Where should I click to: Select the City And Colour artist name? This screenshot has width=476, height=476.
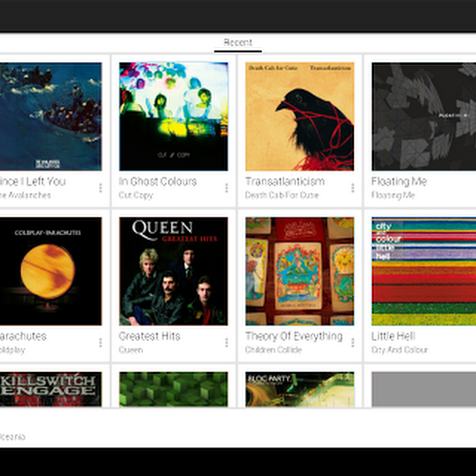pyautogui.click(x=399, y=350)
